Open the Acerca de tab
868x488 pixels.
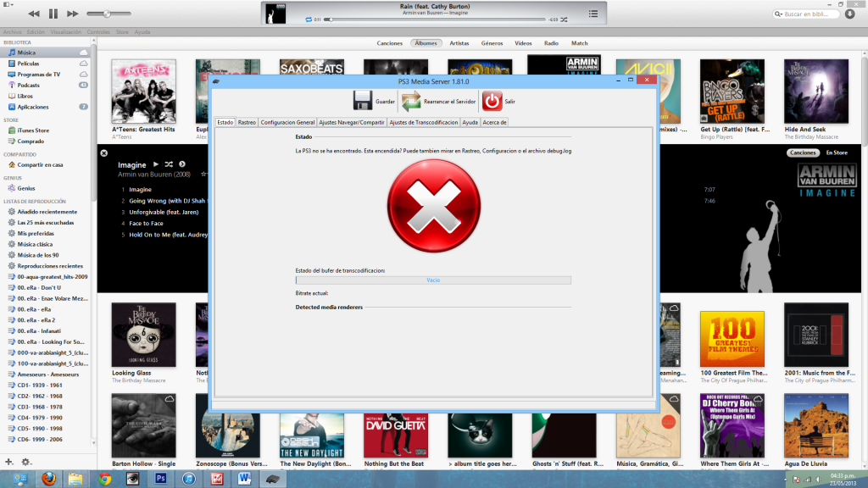[x=494, y=122]
